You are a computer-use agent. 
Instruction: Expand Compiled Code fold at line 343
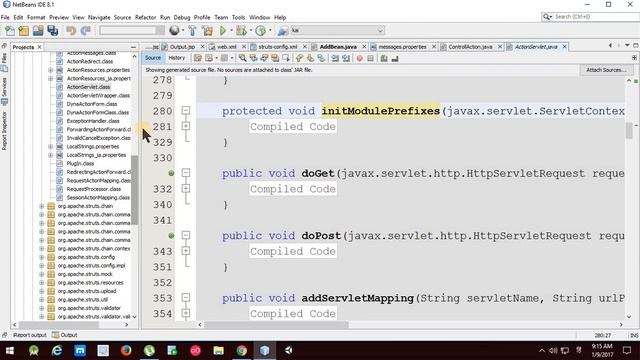pos(186,251)
